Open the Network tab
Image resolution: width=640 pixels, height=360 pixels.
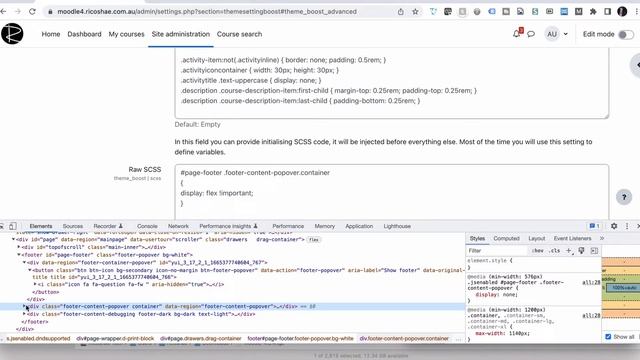(x=178, y=226)
